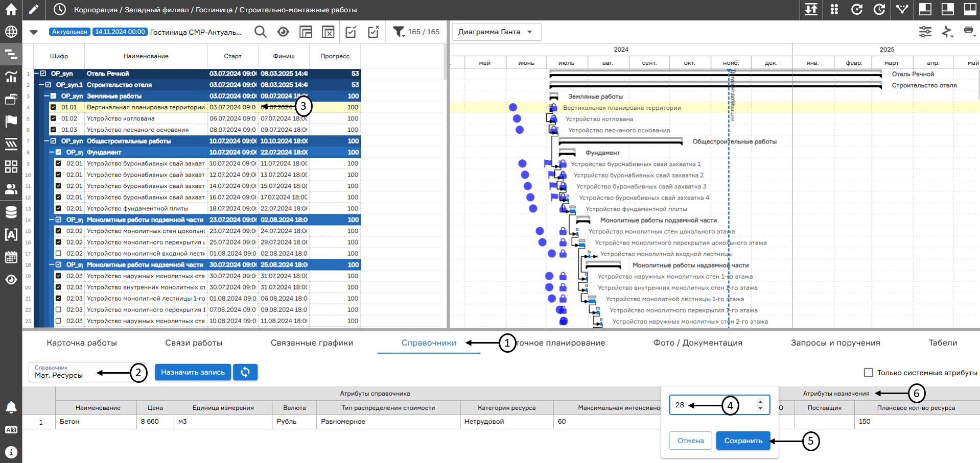980x463 pixels.
Task: Switch to Карточка работы tab
Action: [82, 343]
